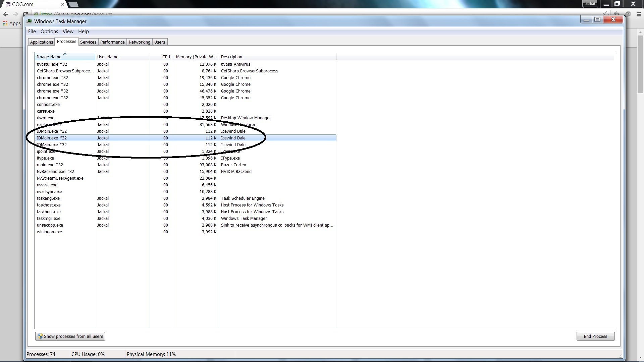Click Show processes from all users
Screen dimensions: 644x362
pos(70,336)
